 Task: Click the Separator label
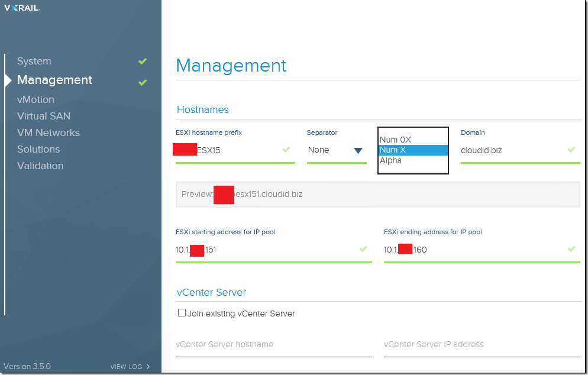(x=322, y=132)
